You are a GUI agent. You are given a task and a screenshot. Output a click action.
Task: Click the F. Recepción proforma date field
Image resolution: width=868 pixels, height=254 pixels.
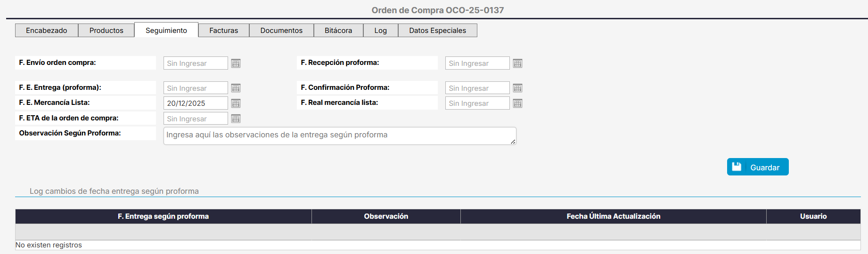point(477,63)
